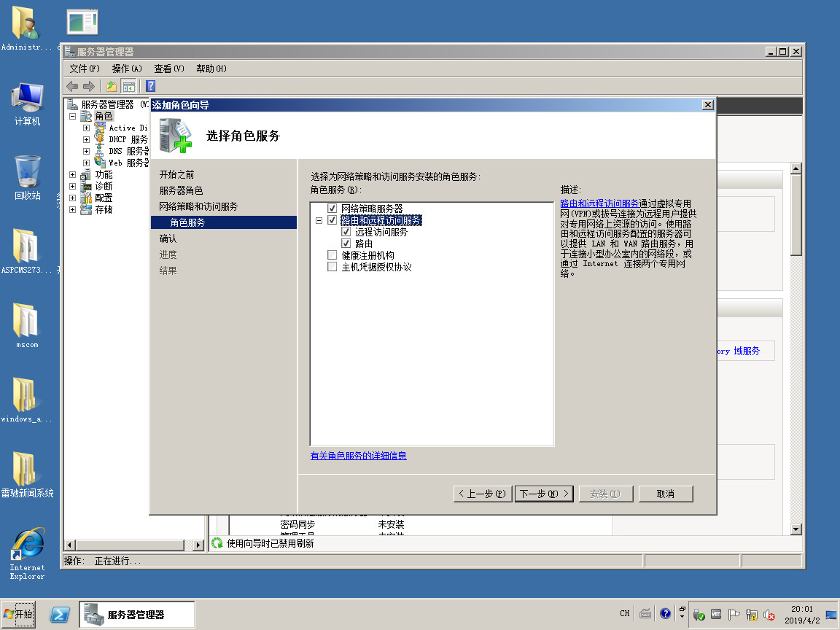
Task: Toggle the 远程访问服务 checkbox
Action: pos(346,232)
